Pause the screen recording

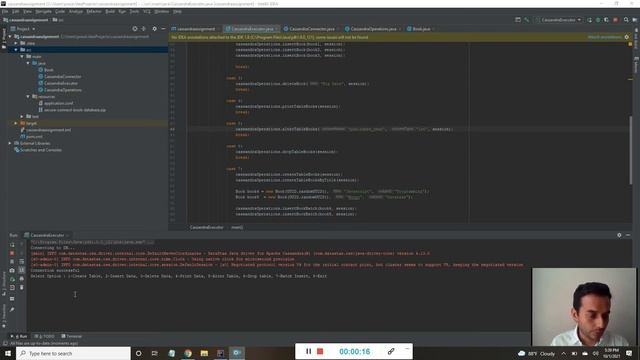click(x=309, y=351)
